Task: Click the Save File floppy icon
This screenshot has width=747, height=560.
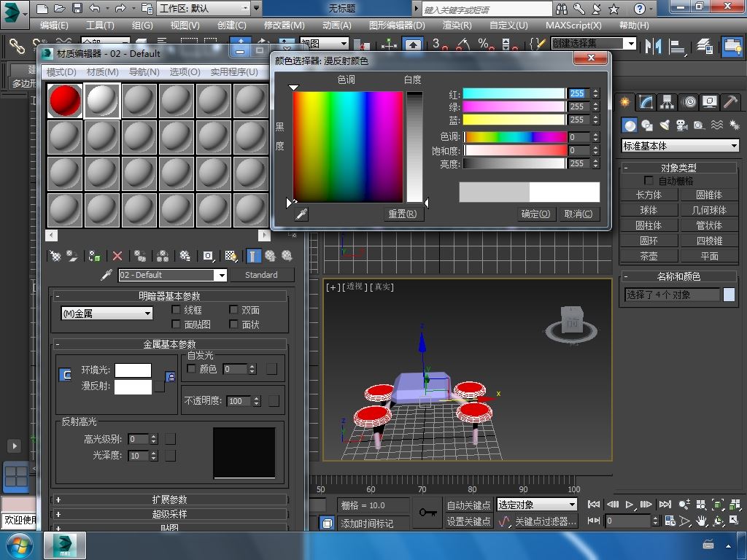Action: tap(77, 8)
